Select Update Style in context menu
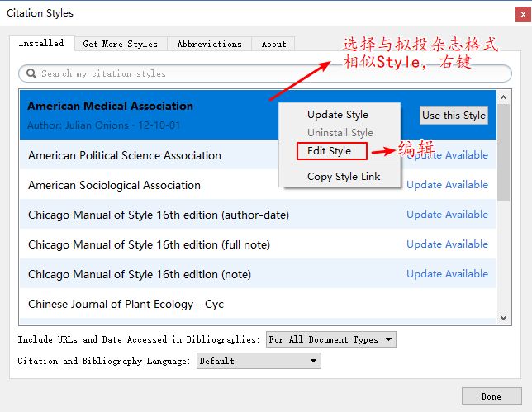 338,115
